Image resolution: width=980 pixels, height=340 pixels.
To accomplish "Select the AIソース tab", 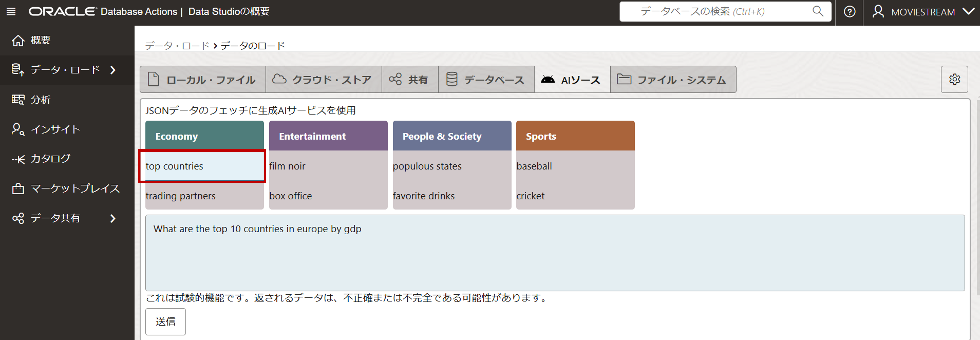I will point(572,79).
